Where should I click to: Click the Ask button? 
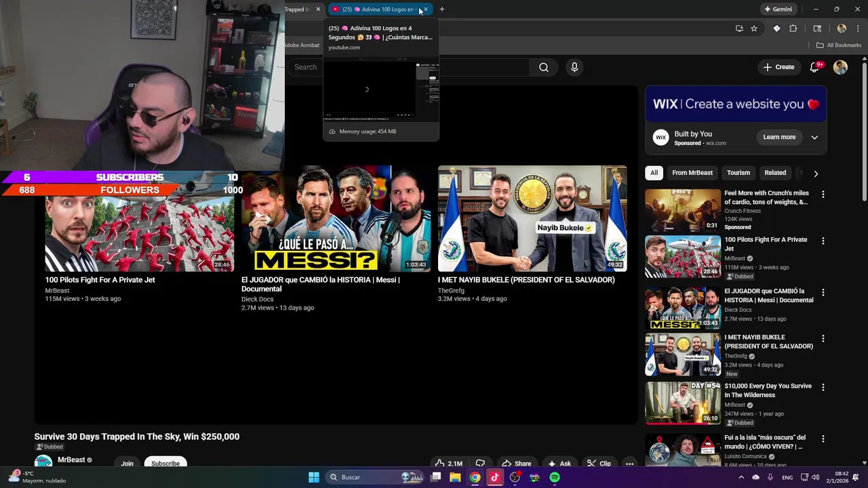[559, 464]
